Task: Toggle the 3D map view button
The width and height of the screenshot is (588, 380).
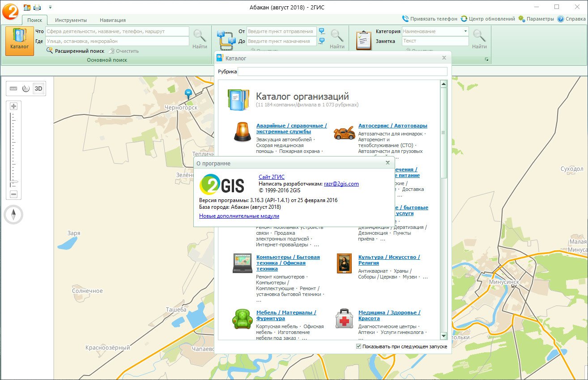Action: [38, 89]
